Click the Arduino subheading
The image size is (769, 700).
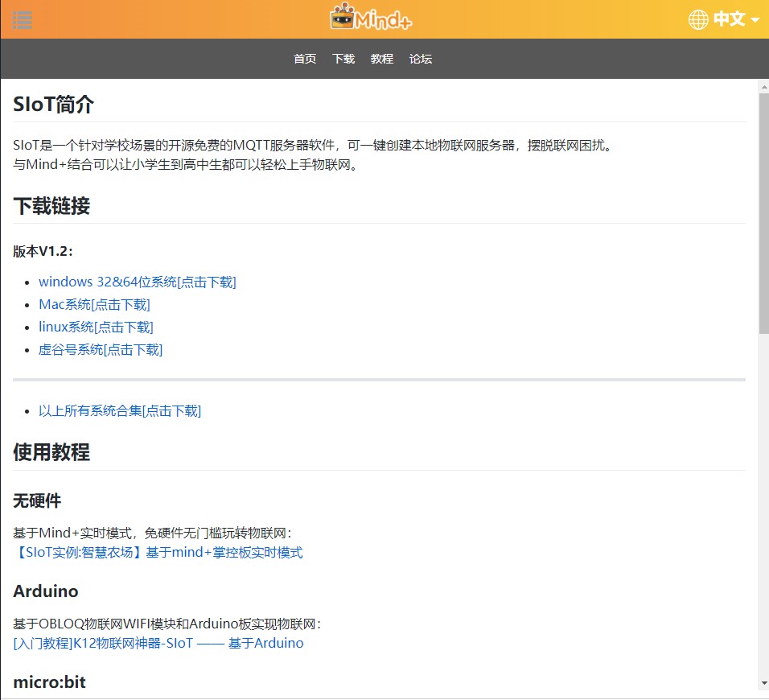tap(46, 591)
